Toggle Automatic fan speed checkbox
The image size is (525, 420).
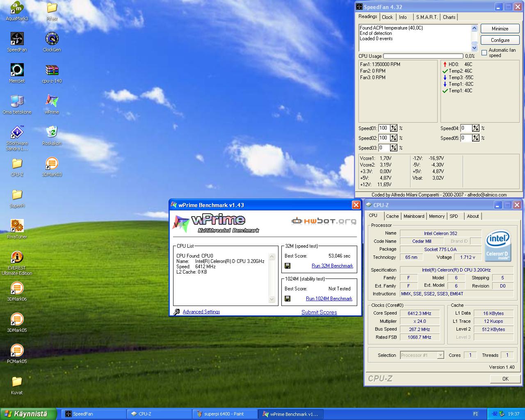coord(484,53)
